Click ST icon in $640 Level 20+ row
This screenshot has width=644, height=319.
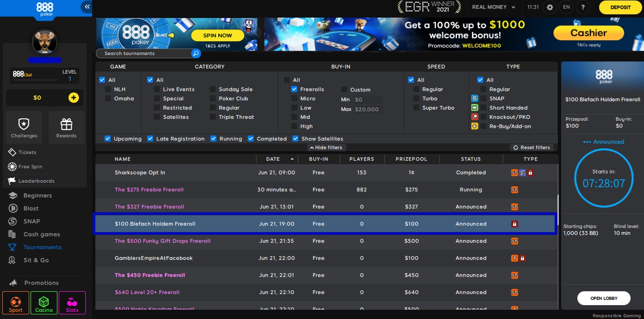514,292
